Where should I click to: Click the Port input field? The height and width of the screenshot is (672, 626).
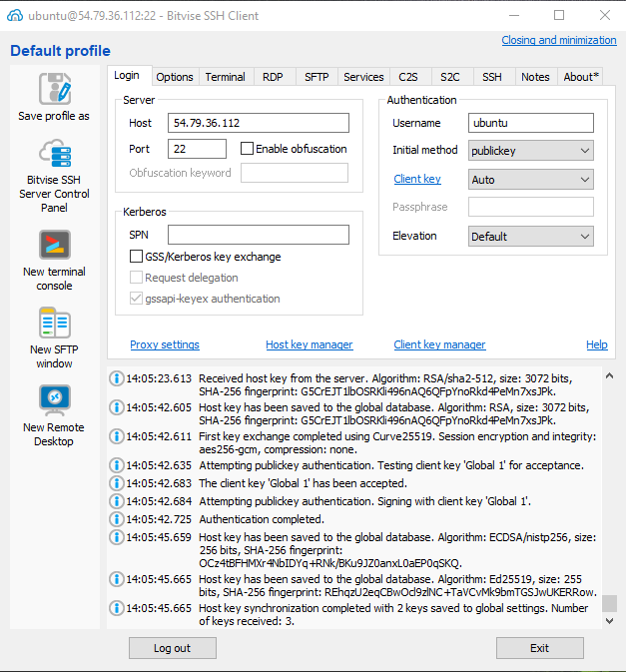coord(197,149)
